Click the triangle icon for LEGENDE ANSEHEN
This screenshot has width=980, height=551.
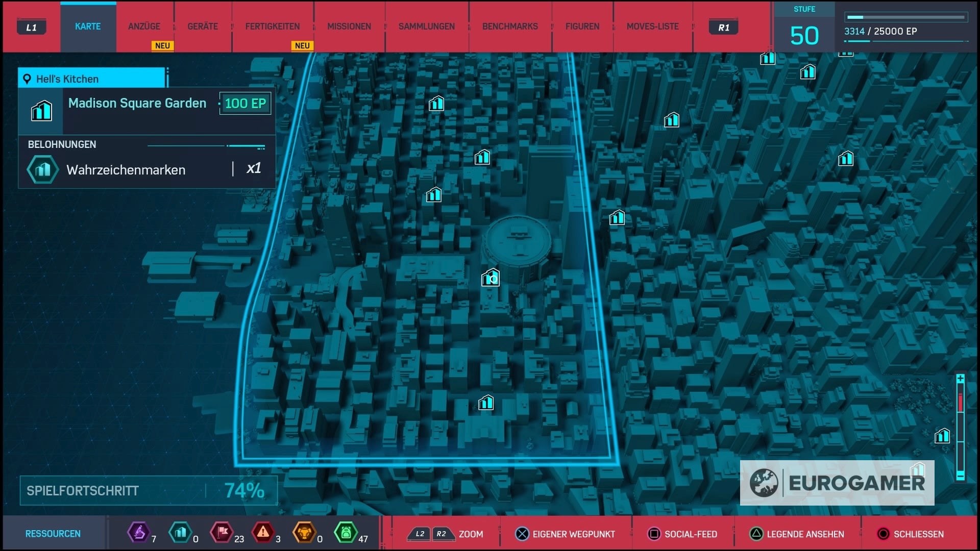(756, 534)
